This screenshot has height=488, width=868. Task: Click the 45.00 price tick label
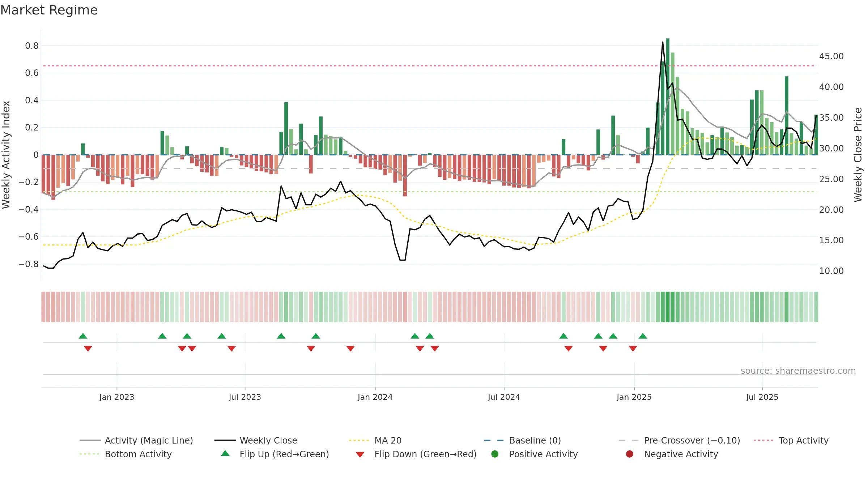(831, 56)
